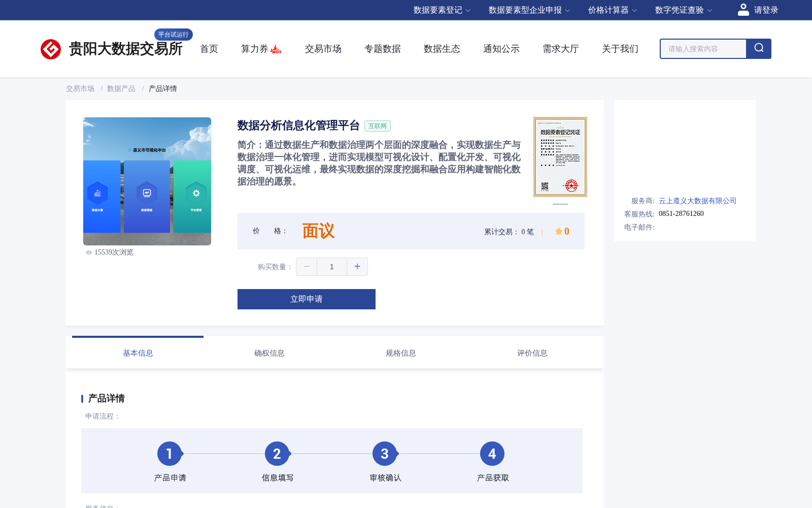Switch to the 规格信息 tab
The width and height of the screenshot is (812, 508).
coord(401,353)
